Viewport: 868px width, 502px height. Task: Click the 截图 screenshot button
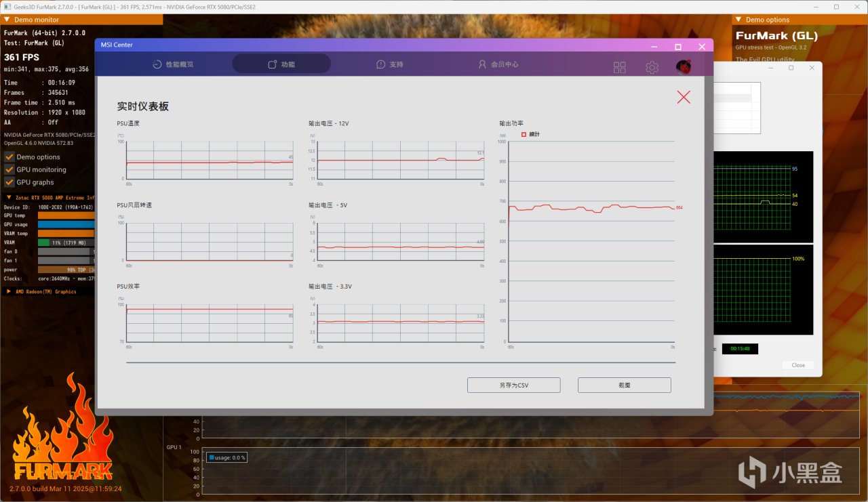click(x=624, y=385)
